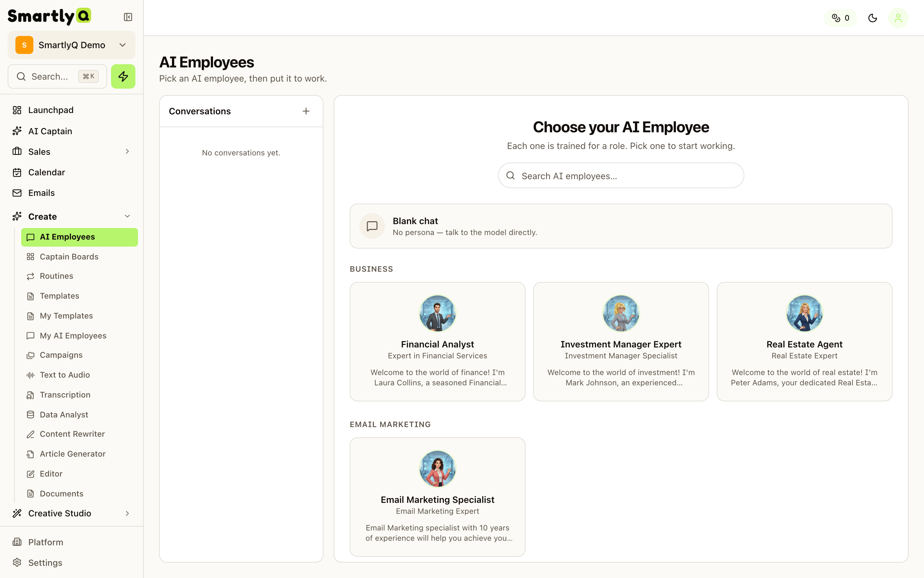Click the Creative Studio label
This screenshot has width=924, height=578.
tap(60, 513)
